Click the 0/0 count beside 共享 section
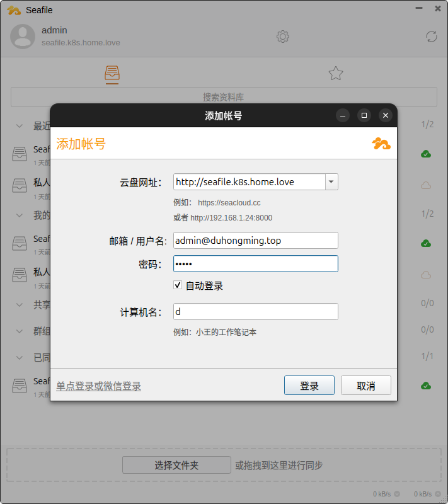The height and width of the screenshot is (504, 448). (427, 303)
